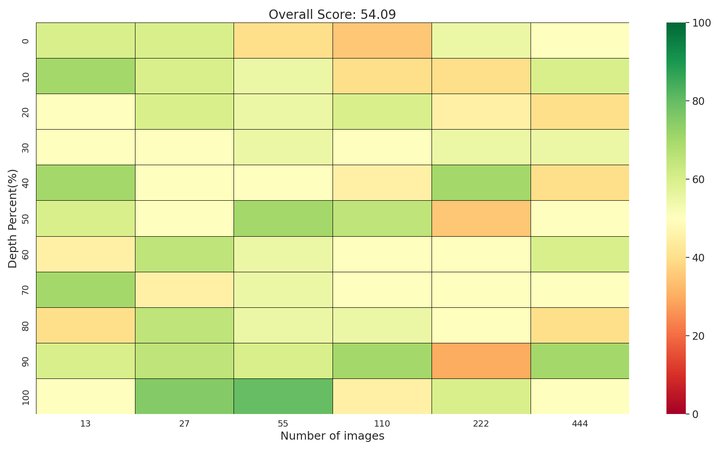
Task: Pick the cell at depth 20, 444 images
Action: pyautogui.click(x=579, y=111)
